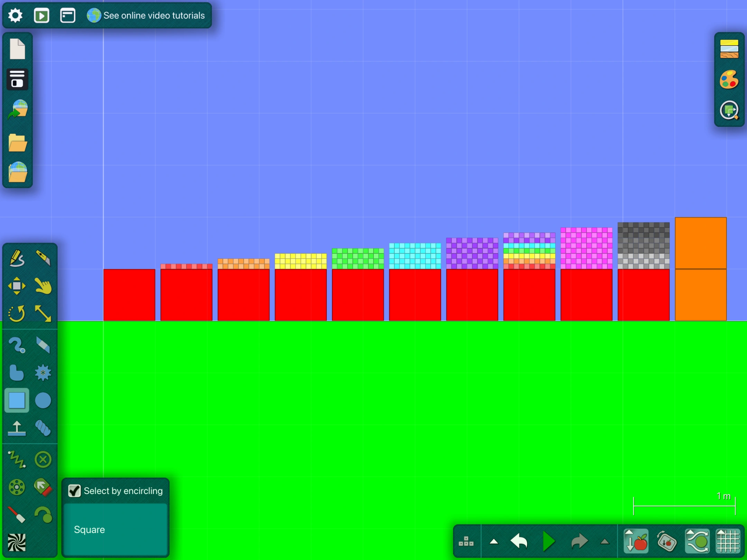Expand the undo history arrow
Viewport: 747px width, 560px height.
pyautogui.click(x=494, y=542)
